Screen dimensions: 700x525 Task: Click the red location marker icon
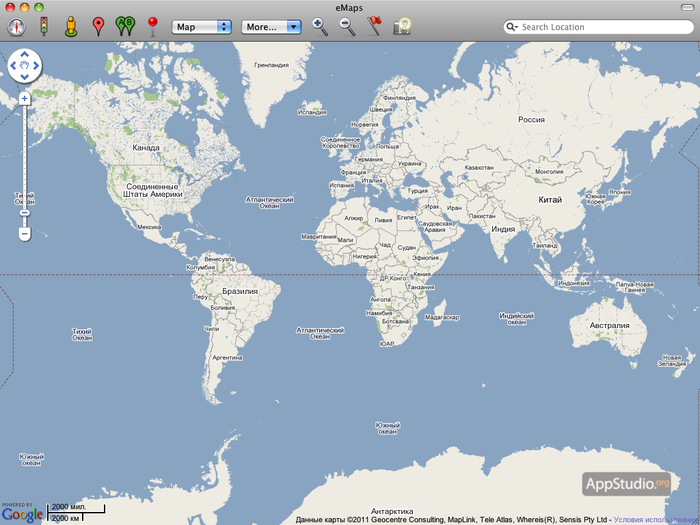pyautogui.click(x=98, y=26)
